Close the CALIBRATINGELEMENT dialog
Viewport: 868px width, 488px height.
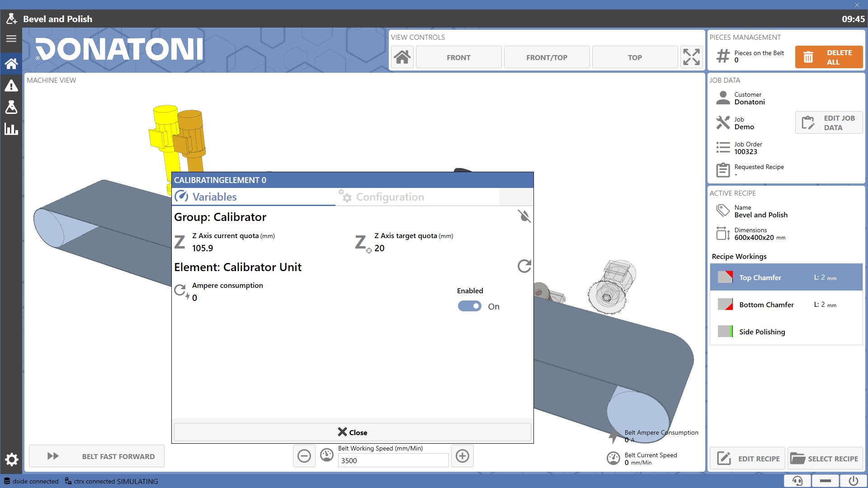pyautogui.click(x=352, y=432)
